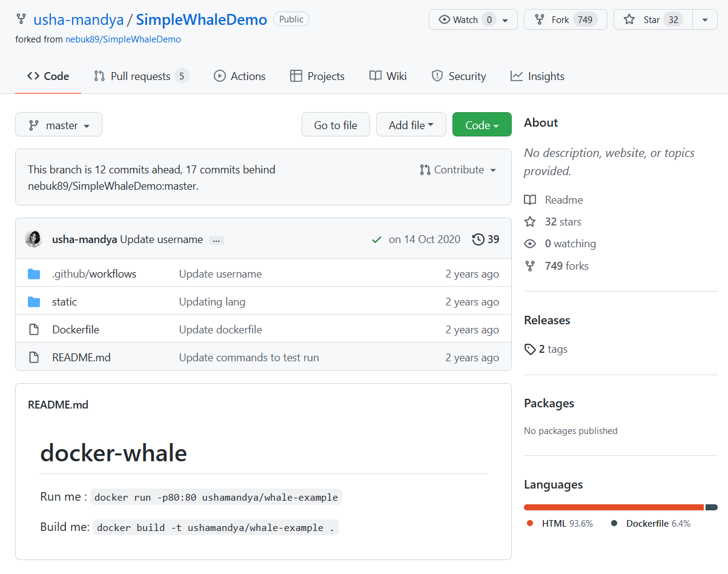Viewport: 728px width, 574px height.
Task: Click the pull requests count badge 5
Action: [x=182, y=76]
